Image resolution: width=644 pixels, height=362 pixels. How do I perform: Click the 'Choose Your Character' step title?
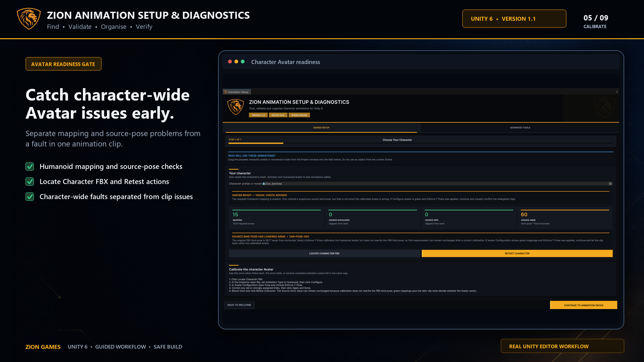tap(397, 140)
